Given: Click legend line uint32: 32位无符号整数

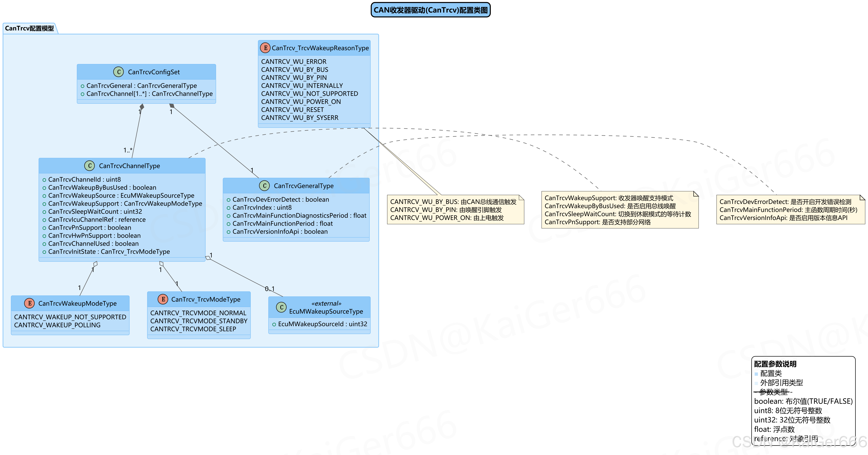Looking at the screenshot, I should (792, 420).
